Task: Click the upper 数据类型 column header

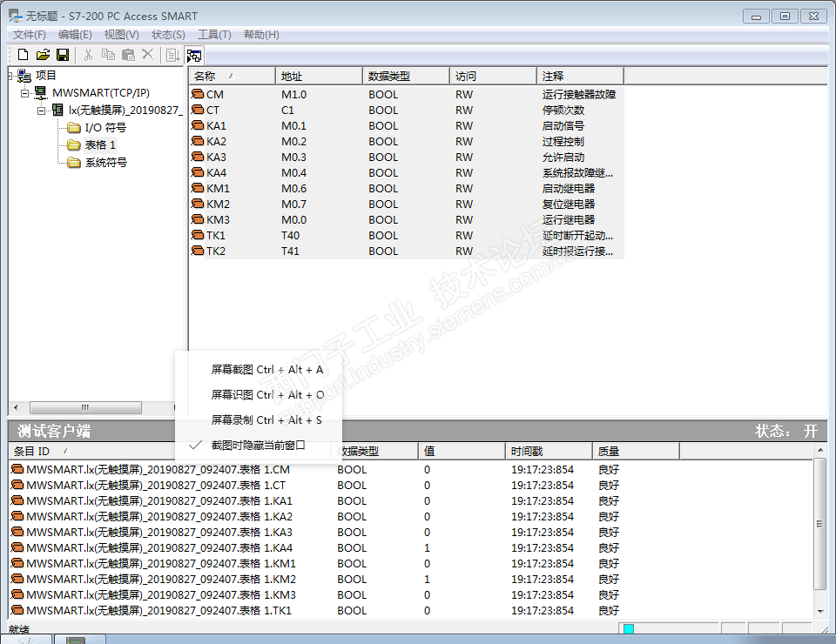Action: (x=407, y=77)
